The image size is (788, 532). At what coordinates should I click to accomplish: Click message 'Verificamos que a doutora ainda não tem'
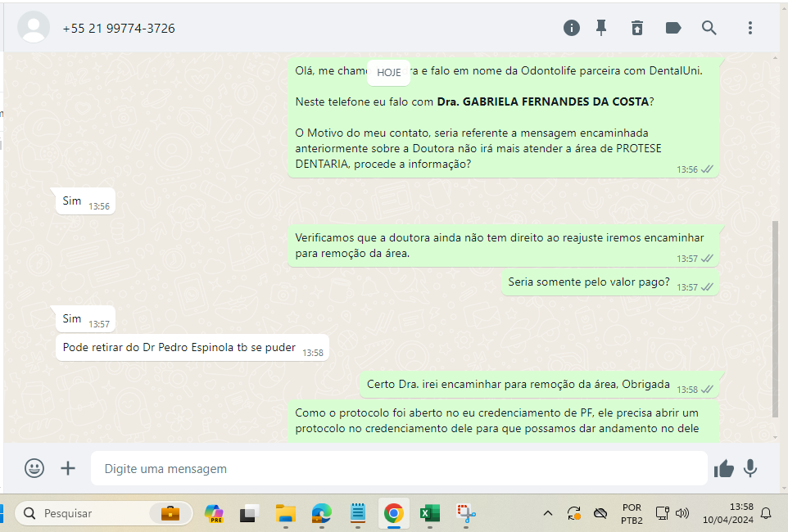pos(503,246)
